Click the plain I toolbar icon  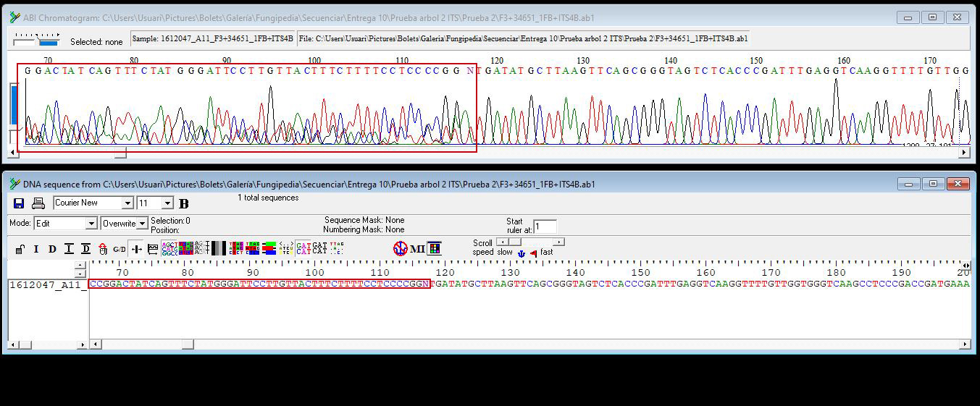pos(36,249)
